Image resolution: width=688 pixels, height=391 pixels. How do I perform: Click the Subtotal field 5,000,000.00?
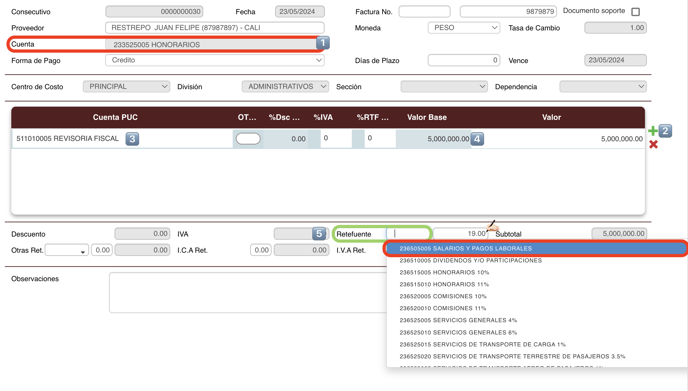click(619, 234)
